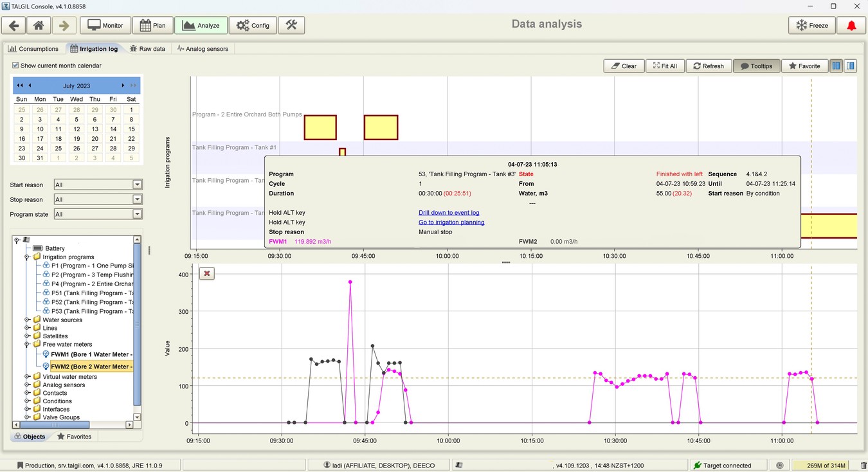Open the Monitor section
Image resolution: width=868 pixels, height=472 pixels.
pyautogui.click(x=105, y=25)
